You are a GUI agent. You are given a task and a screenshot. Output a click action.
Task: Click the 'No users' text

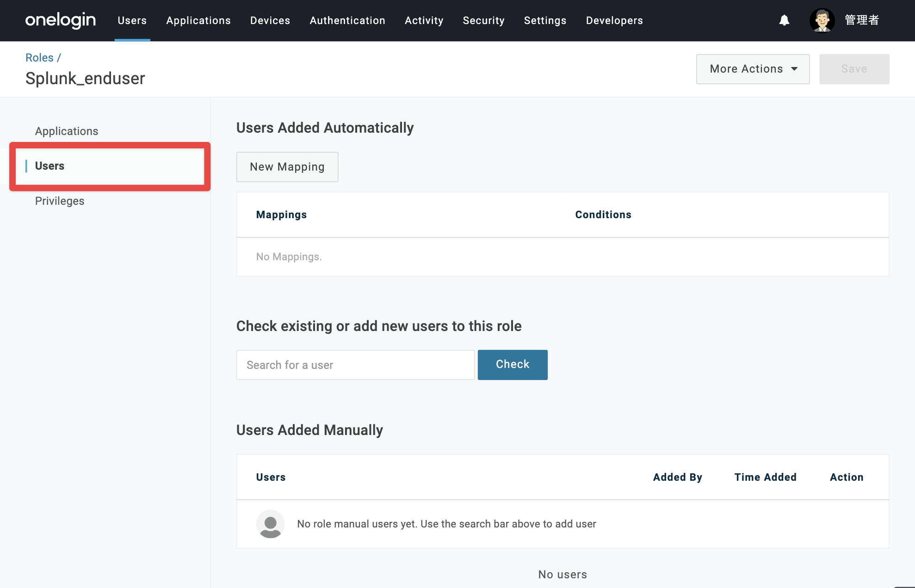tap(563, 575)
